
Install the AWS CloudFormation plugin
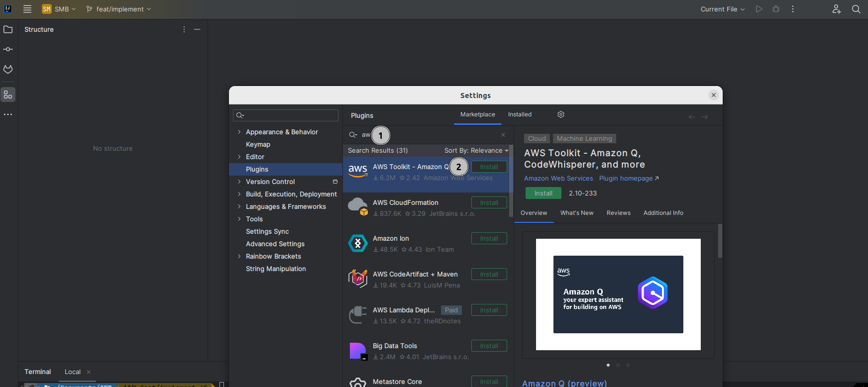(489, 202)
